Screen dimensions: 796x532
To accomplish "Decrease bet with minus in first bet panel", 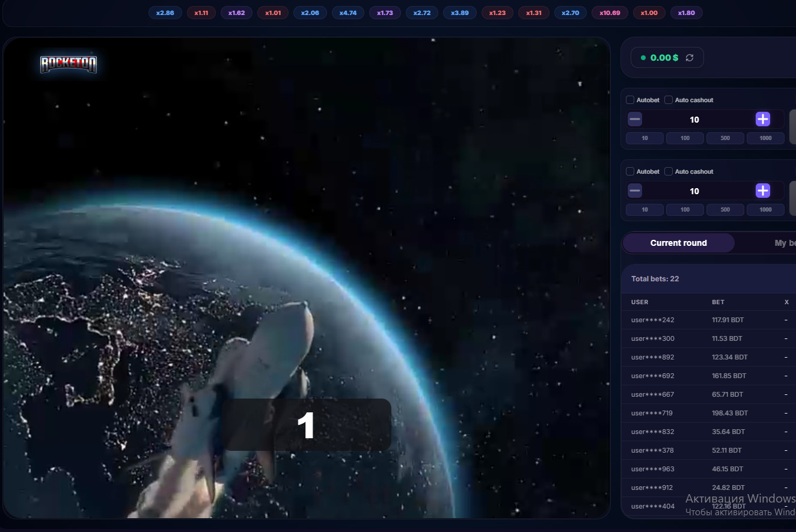I will [635, 119].
